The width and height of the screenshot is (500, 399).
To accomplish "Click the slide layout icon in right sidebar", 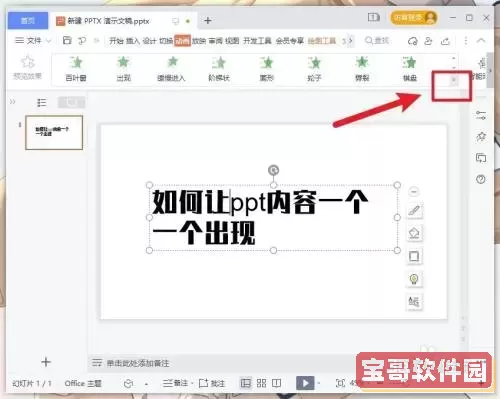I will pos(481,158).
